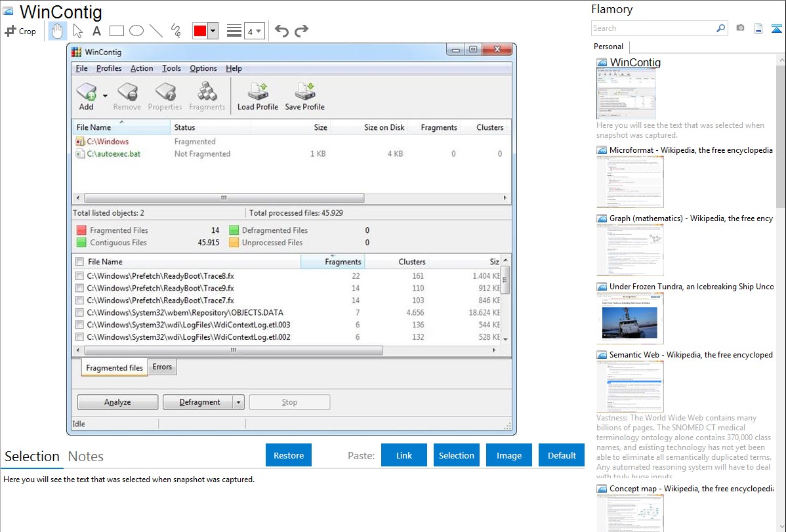This screenshot has height=532, width=786.
Task: Click the Add icon in WinContig toolbar
Action: click(x=86, y=92)
